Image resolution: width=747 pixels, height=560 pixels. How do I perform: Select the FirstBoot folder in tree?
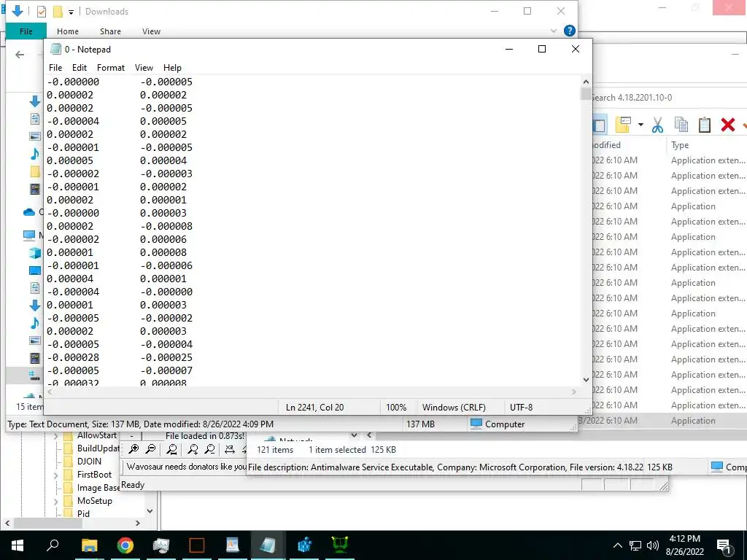click(94, 474)
